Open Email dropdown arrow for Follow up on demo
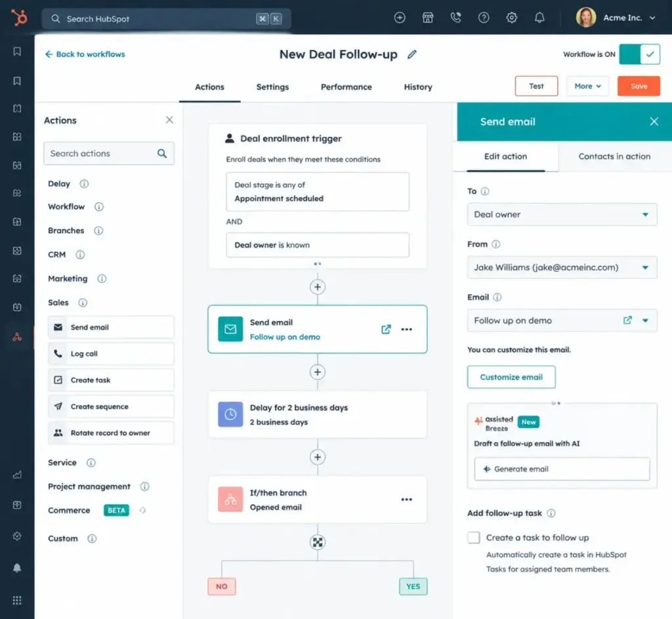 (646, 320)
